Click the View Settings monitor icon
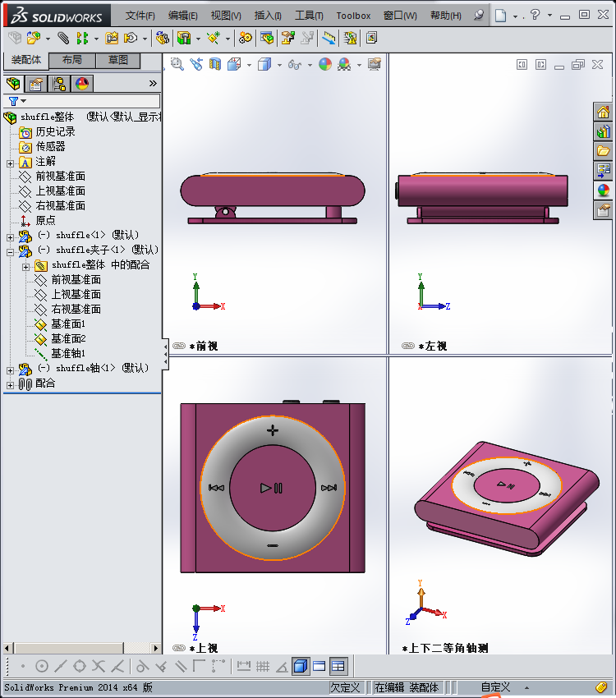Viewport: 616px width, 698px height. [x=375, y=65]
